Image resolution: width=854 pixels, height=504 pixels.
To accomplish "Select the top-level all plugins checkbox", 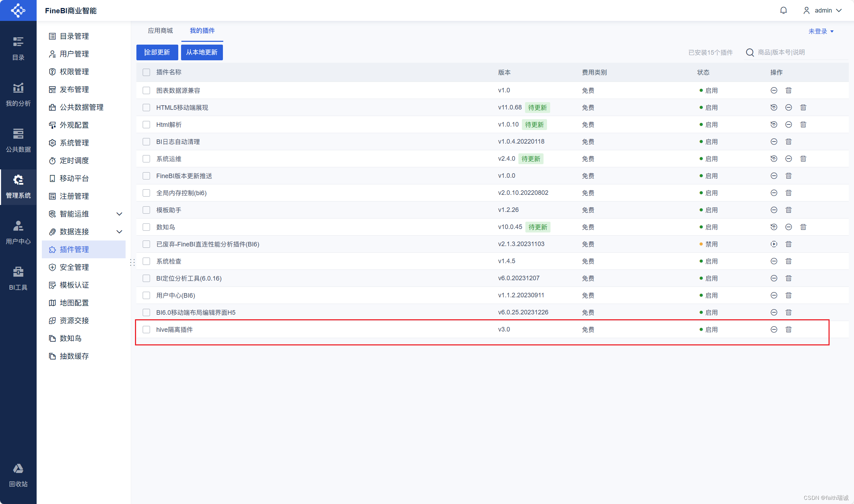I will [x=146, y=72].
